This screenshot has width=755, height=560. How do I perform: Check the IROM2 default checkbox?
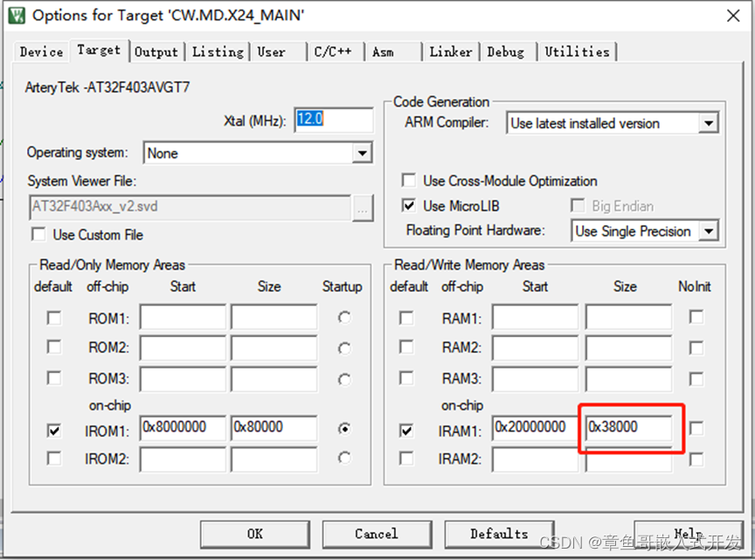pyautogui.click(x=54, y=458)
